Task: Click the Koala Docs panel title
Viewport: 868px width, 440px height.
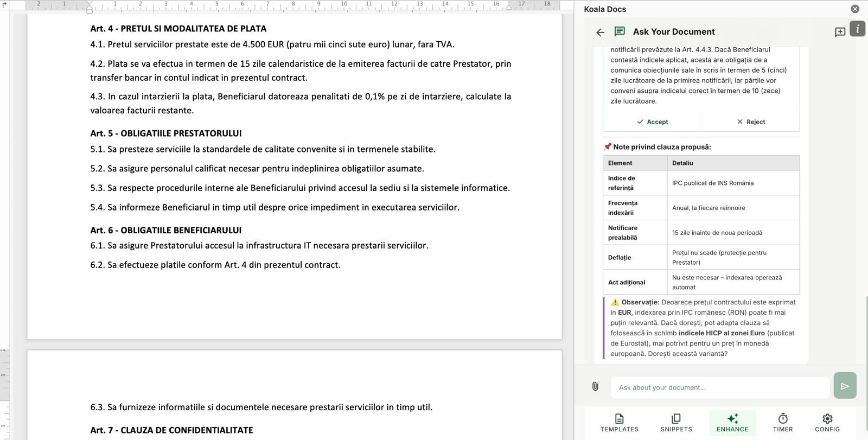Action: (605, 9)
